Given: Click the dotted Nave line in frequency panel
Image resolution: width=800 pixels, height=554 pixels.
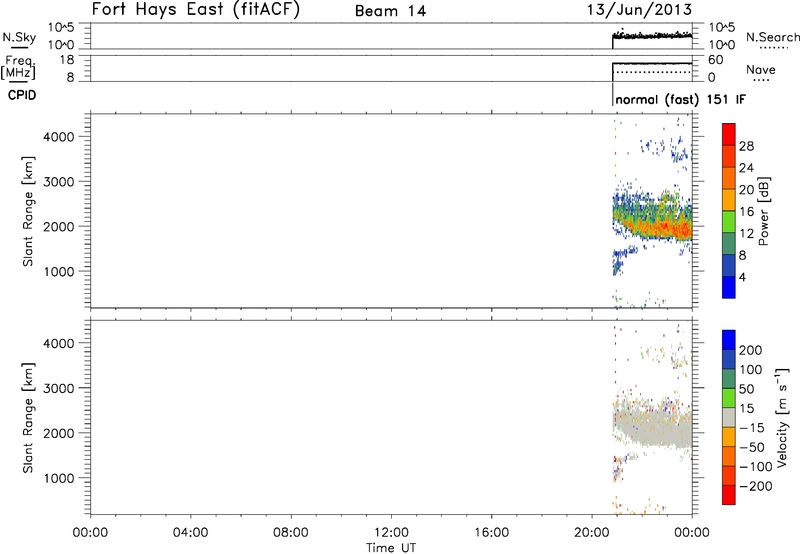Looking at the screenshot, I should click(652, 72).
